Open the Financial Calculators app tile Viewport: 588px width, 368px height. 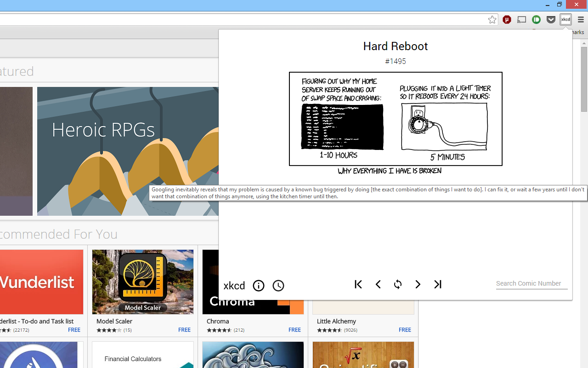click(x=143, y=355)
